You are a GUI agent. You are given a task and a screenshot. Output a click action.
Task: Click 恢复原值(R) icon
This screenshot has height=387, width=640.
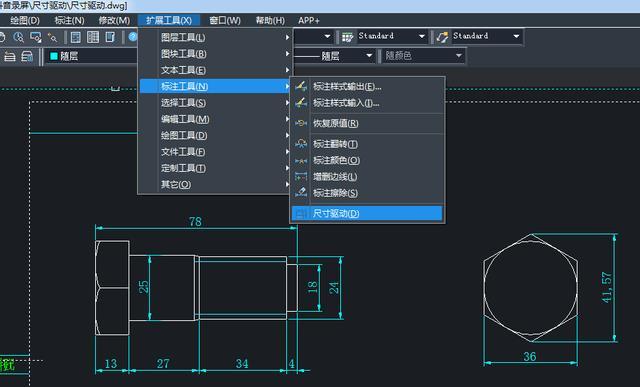pyautogui.click(x=301, y=123)
